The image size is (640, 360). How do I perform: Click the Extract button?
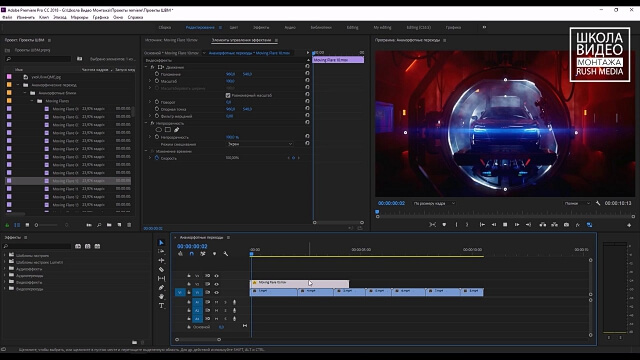[x=554, y=224]
